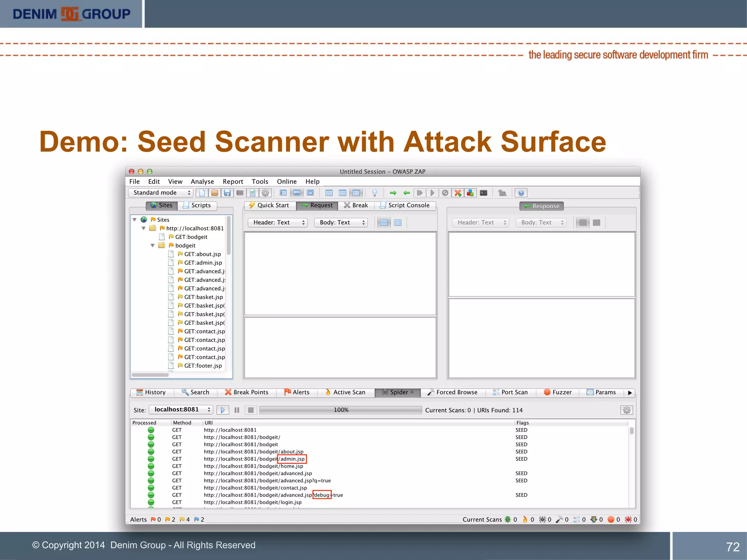Viewport: 747px width, 560px height.
Task: Toggle request shown above response layout icon
Action: click(x=342, y=193)
